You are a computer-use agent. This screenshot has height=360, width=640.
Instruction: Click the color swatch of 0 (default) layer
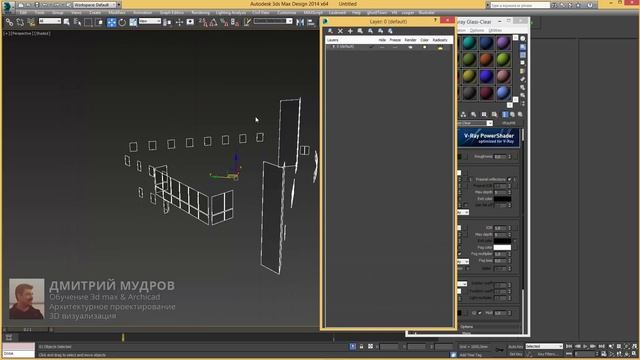[x=424, y=47]
